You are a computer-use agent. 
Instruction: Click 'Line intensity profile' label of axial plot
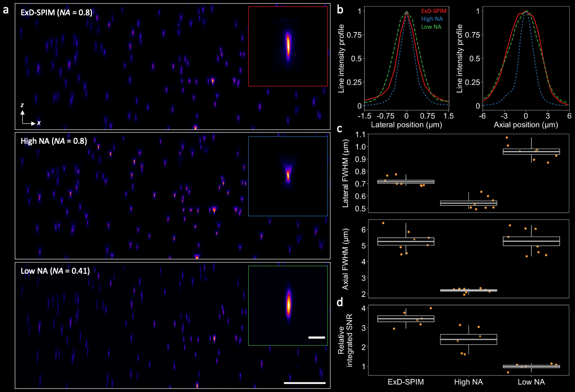pyautogui.click(x=460, y=58)
